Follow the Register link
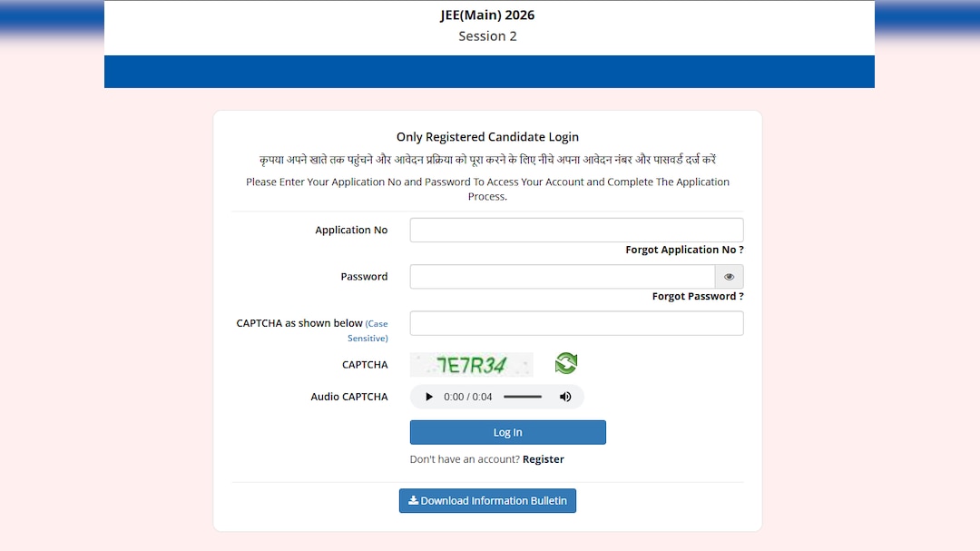 [x=544, y=459]
